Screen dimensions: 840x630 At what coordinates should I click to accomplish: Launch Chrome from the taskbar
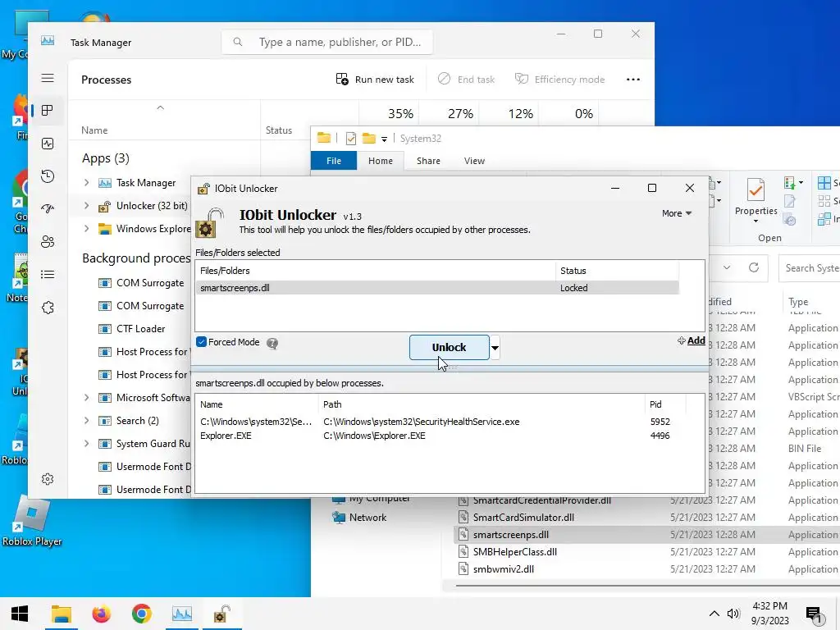coord(141,614)
